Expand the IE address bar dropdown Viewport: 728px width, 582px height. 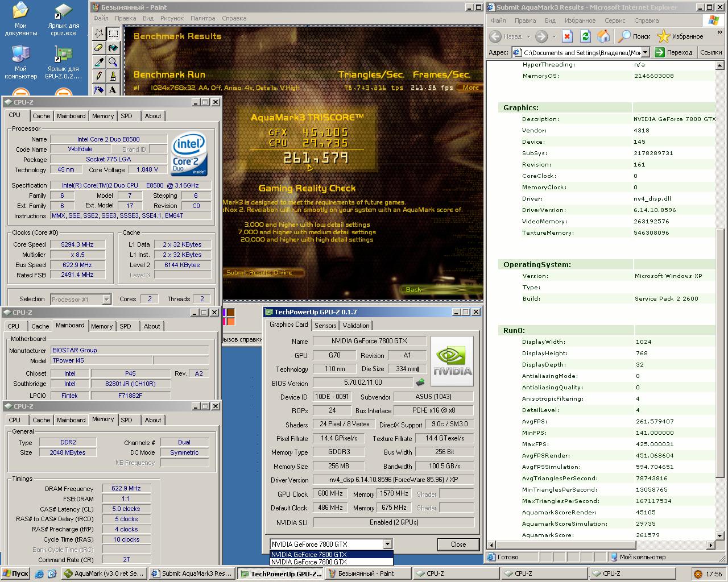click(x=646, y=52)
